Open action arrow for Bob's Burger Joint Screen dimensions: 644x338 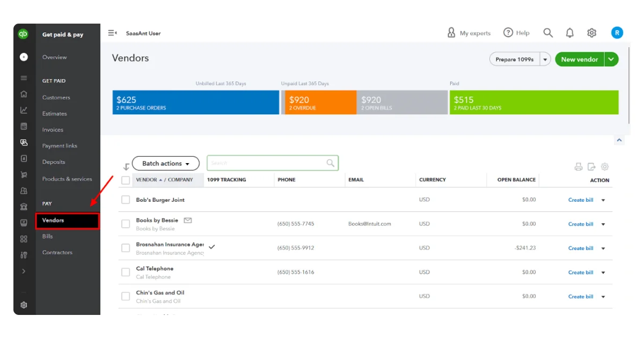[x=603, y=200]
